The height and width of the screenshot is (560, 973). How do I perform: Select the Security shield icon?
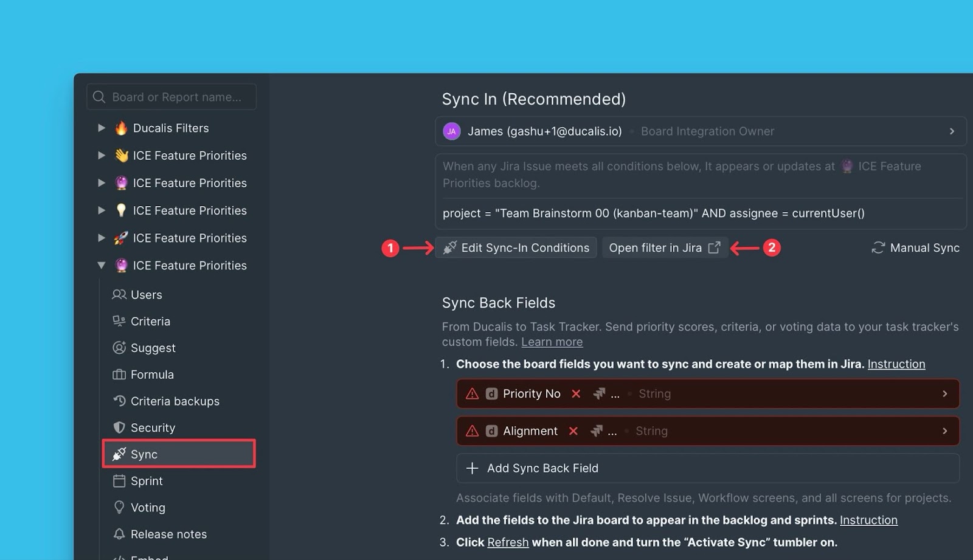point(119,427)
